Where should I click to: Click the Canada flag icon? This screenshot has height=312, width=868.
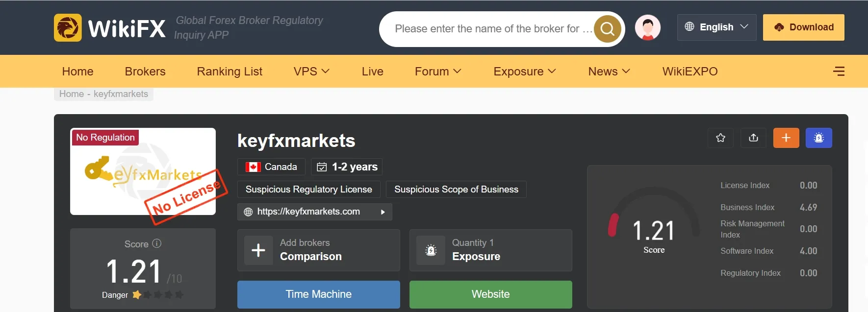pyautogui.click(x=253, y=167)
